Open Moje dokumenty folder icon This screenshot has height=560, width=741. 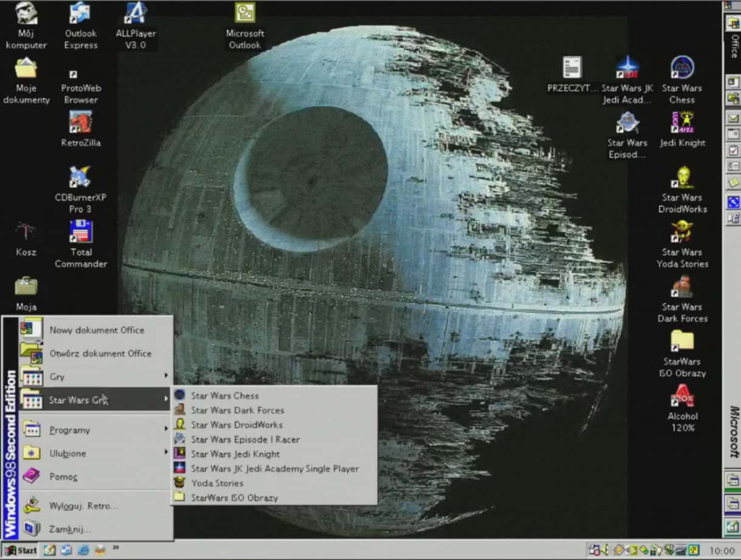click(26, 81)
